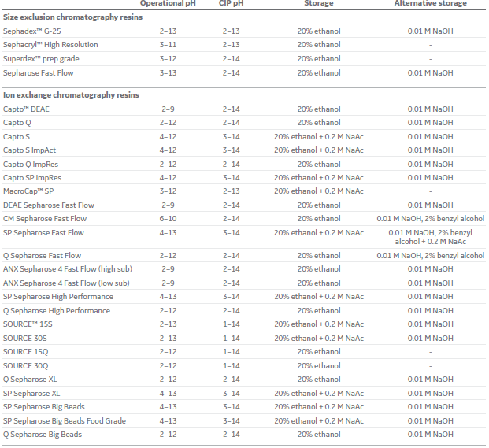Click 20% ethanol in Sephadex G-25 row

click(319, 31)
